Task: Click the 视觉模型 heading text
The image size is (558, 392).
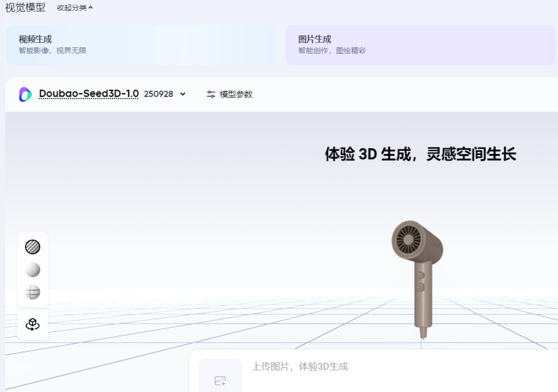Action: tap(25, 7)
